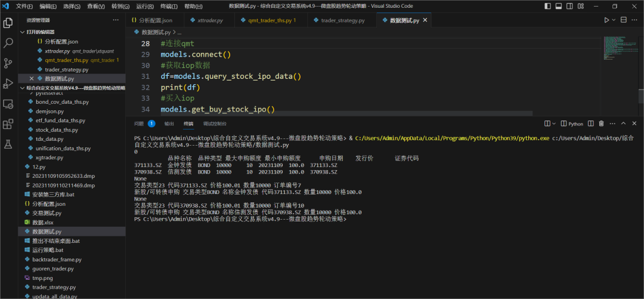Switch to 调试控制台 panel tab

215,124
